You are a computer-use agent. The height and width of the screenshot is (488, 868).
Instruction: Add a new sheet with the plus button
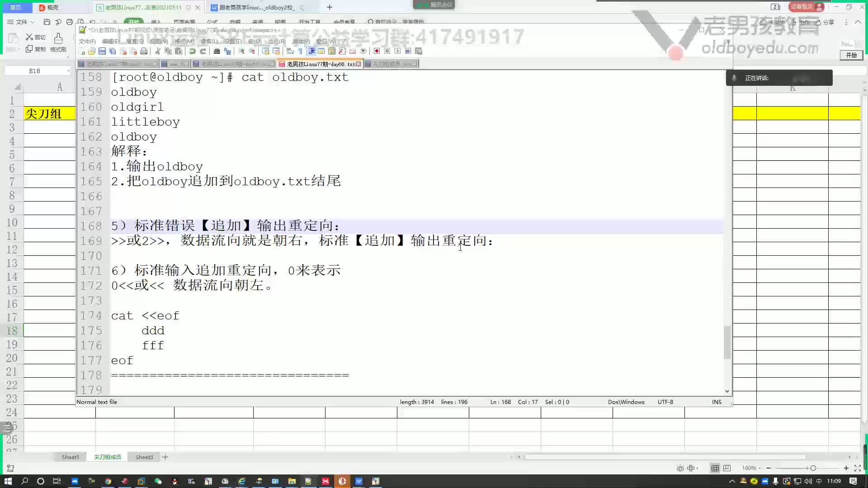165,457
